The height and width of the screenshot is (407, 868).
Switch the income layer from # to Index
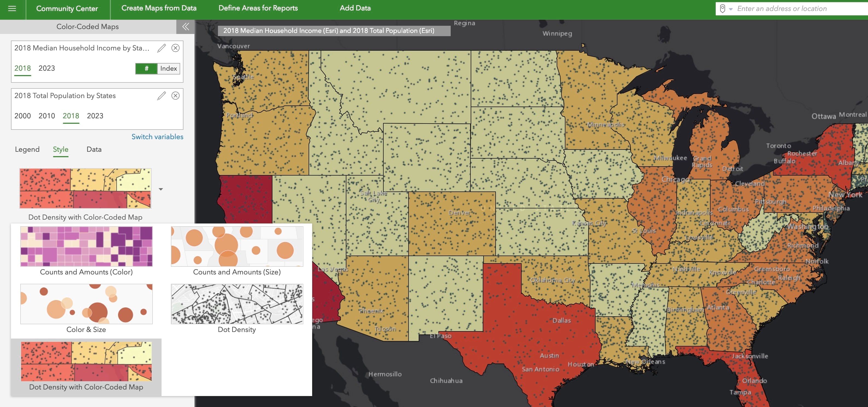coord(169,69)
